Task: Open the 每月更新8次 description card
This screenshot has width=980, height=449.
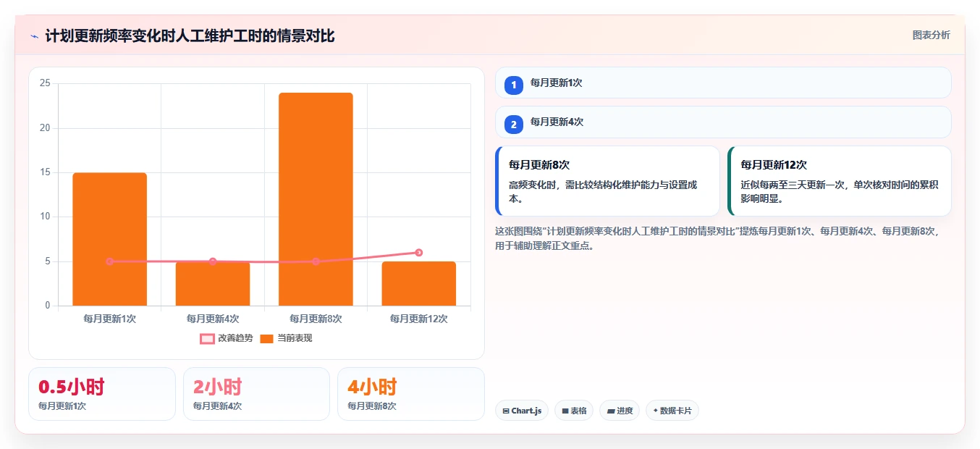Action: pos(607,181)
